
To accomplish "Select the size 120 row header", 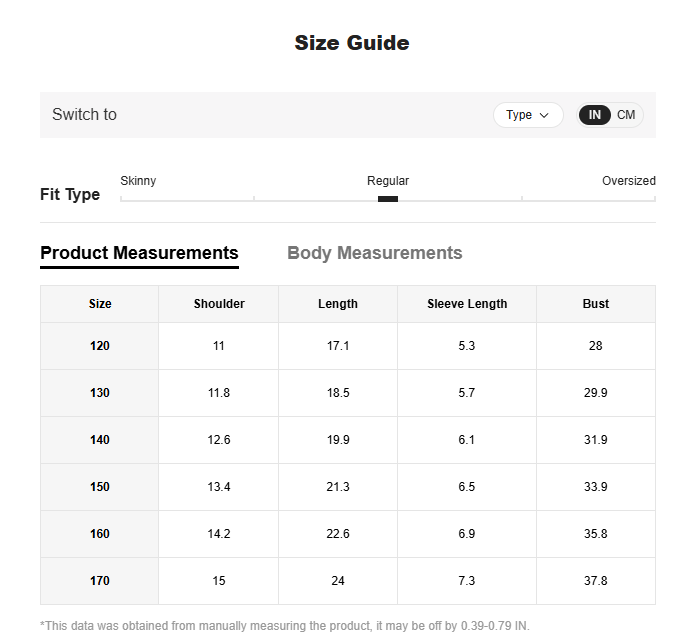I will point(100,346).
